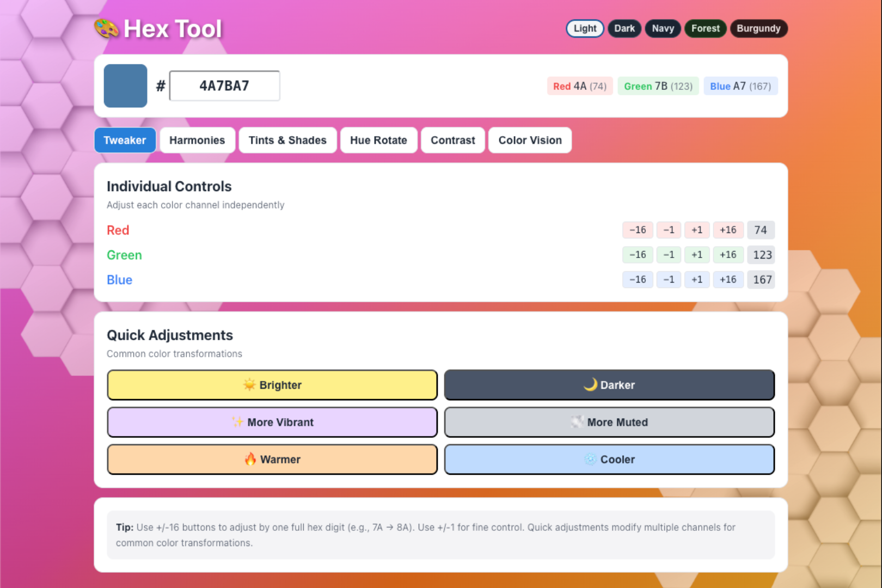
Task: Click the snowflake icon on the Cooler button
Action: [591, 459]
